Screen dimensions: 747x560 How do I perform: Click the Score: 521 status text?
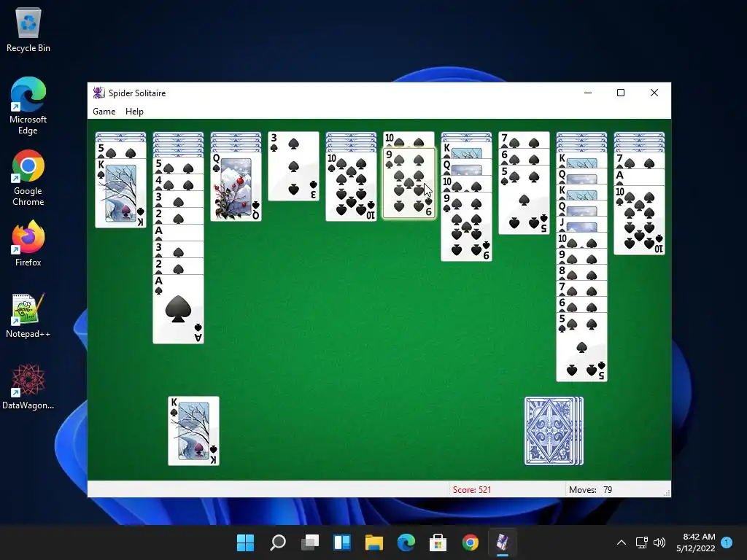pyautogui.click(x=472, y=489)
